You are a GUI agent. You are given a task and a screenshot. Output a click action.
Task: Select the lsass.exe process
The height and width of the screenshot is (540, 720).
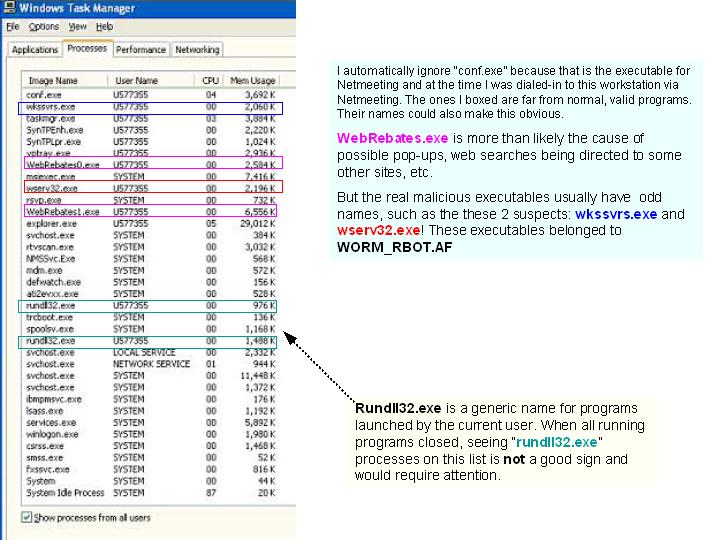[151, 411]
